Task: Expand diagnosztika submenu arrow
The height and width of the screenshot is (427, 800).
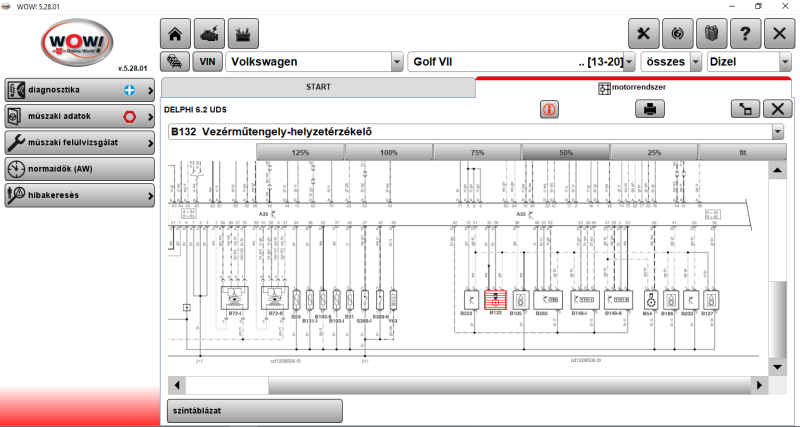Action: click(x=150, y=90)
